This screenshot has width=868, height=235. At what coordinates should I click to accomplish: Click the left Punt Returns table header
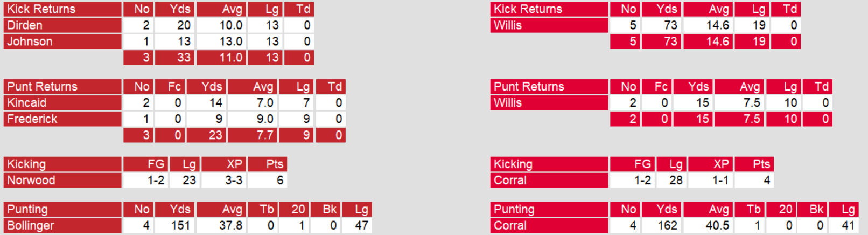[43, 87]
